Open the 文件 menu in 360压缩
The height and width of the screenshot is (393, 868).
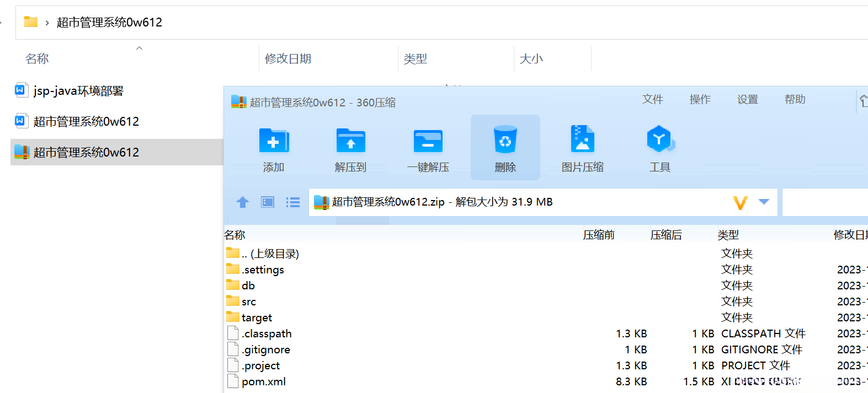pyautogui.click(x=653, y=99)
